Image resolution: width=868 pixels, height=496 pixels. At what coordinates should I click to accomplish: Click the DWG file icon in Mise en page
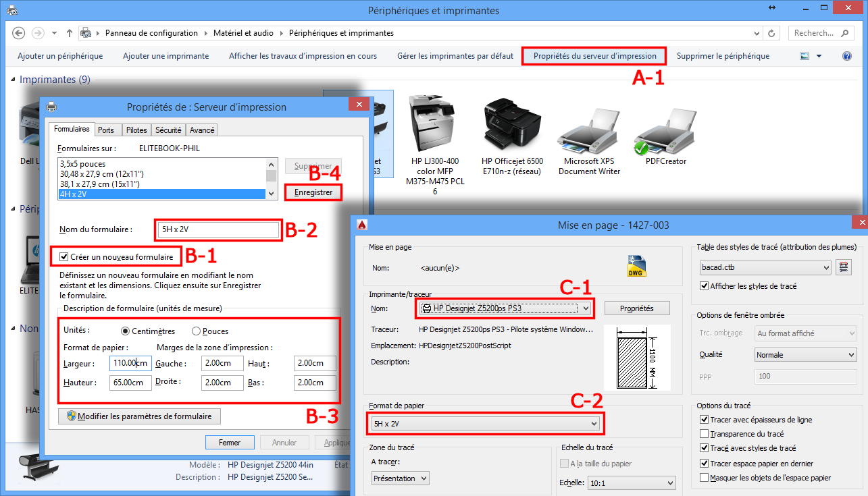point(637,265)
